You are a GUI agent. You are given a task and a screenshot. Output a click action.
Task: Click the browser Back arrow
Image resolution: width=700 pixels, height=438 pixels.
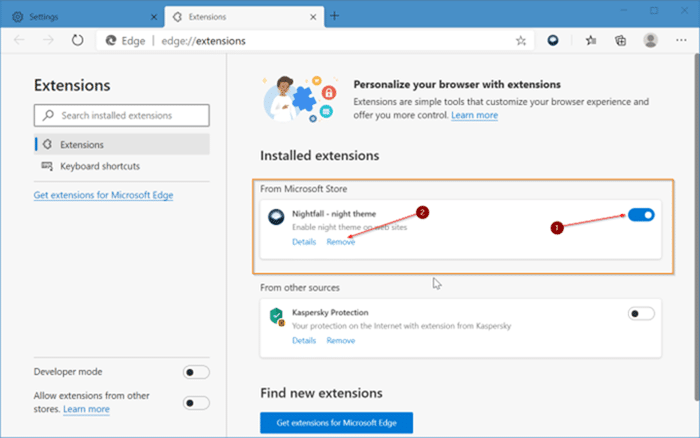19,41
